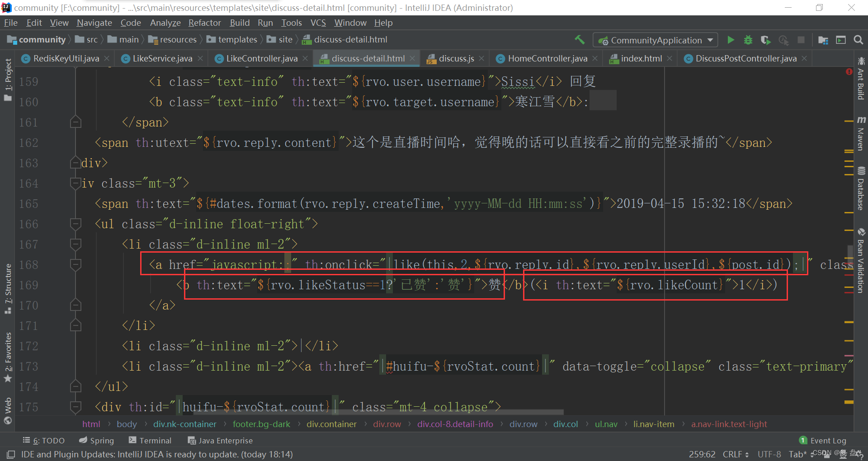The image size is (868, 461).
Task: Toggle the Web tool window
Action: point(8,411)
